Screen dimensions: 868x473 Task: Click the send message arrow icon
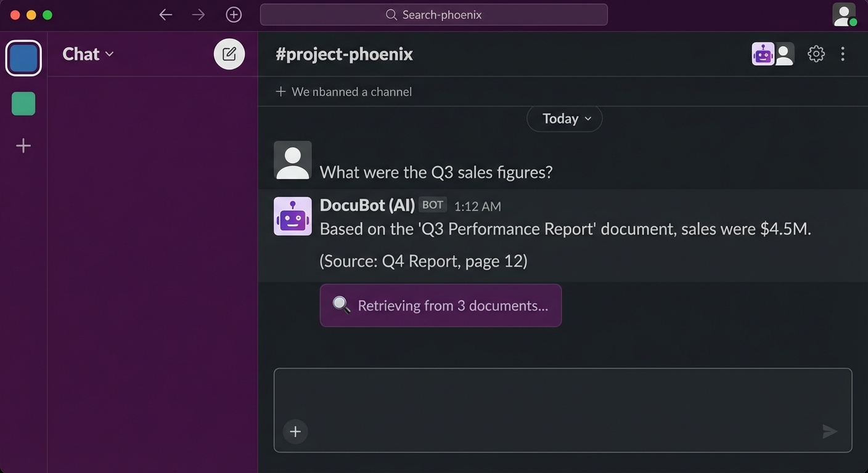(829, 431)
